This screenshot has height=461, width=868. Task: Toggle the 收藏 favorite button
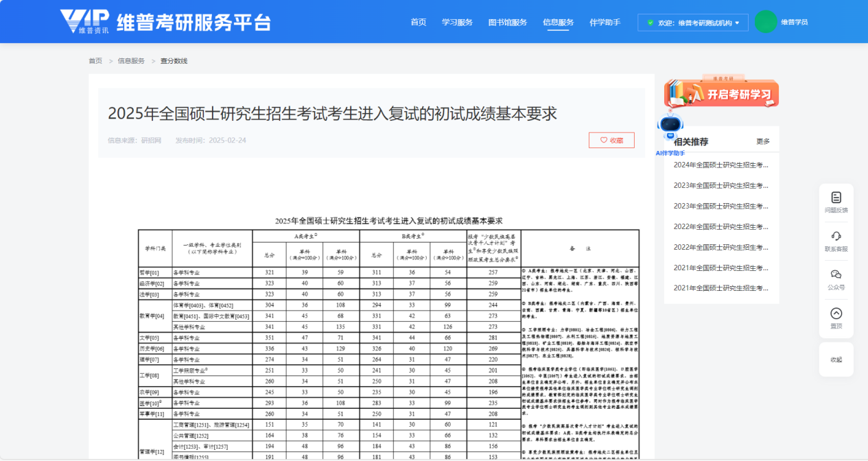tap(611, 140)
